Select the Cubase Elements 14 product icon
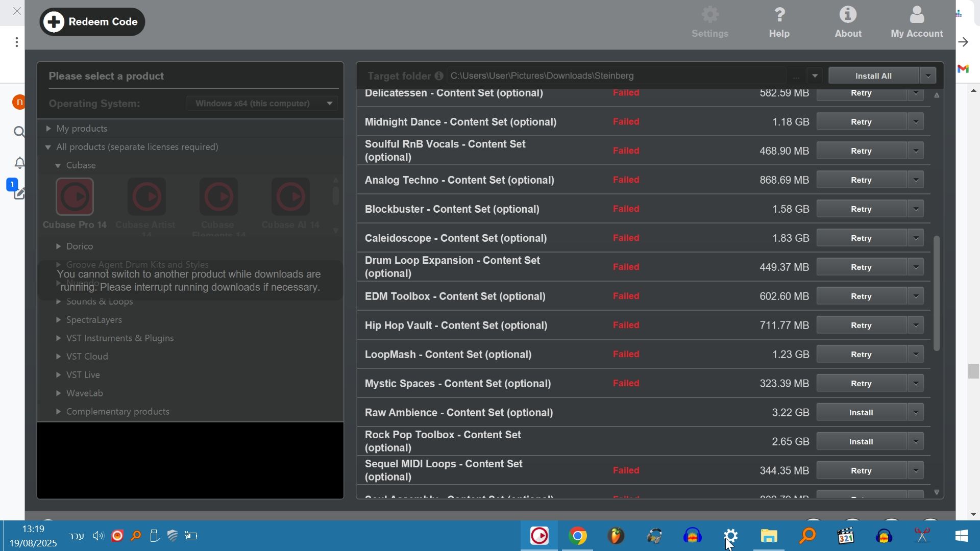Image resolution: width=980 pixels, height=551 pixels. pos(218,197)
